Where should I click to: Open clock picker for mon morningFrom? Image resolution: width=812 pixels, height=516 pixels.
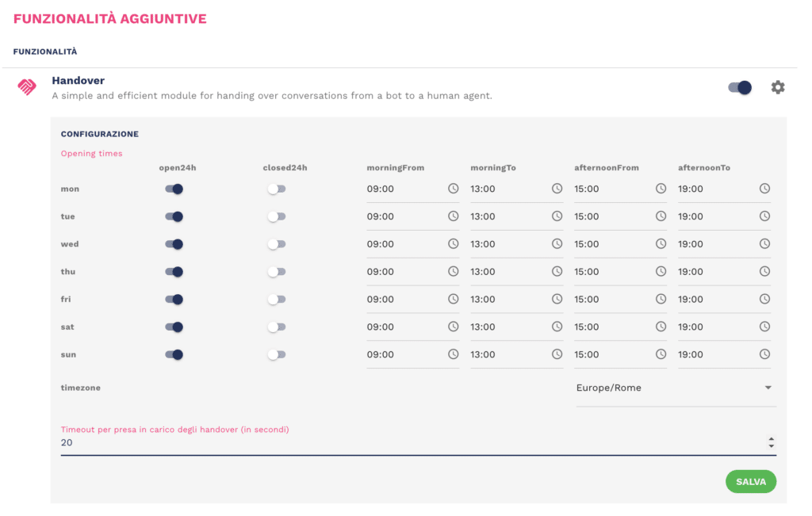[x=453, y=189]
